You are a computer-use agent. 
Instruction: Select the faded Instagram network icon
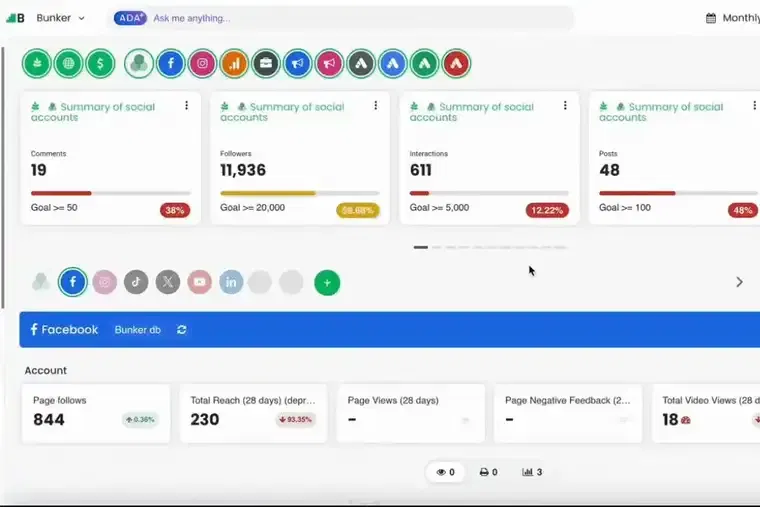pyautogui.click(x=105, y=282)
